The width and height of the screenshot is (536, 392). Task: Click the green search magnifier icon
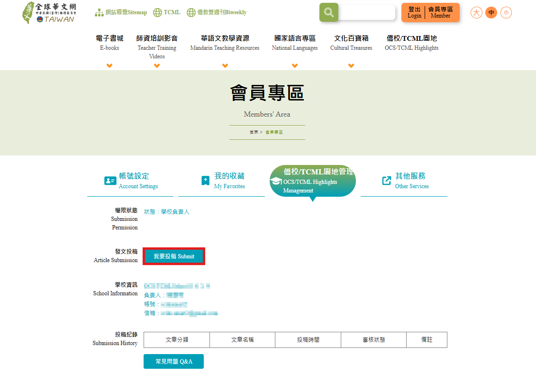coord(329,12)
